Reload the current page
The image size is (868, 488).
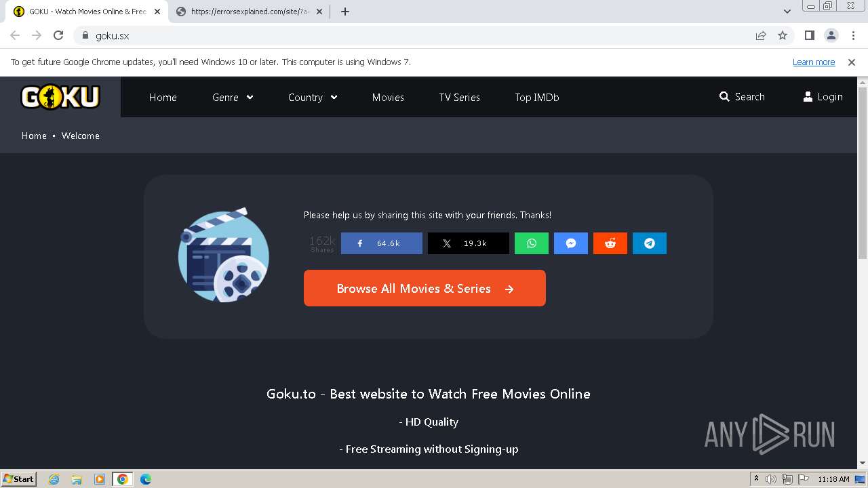tap(58, 36)
